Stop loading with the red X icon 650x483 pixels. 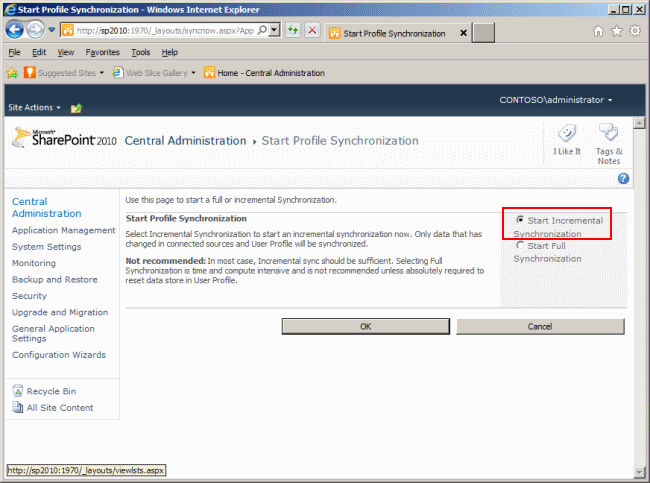(x=312, y=30)
